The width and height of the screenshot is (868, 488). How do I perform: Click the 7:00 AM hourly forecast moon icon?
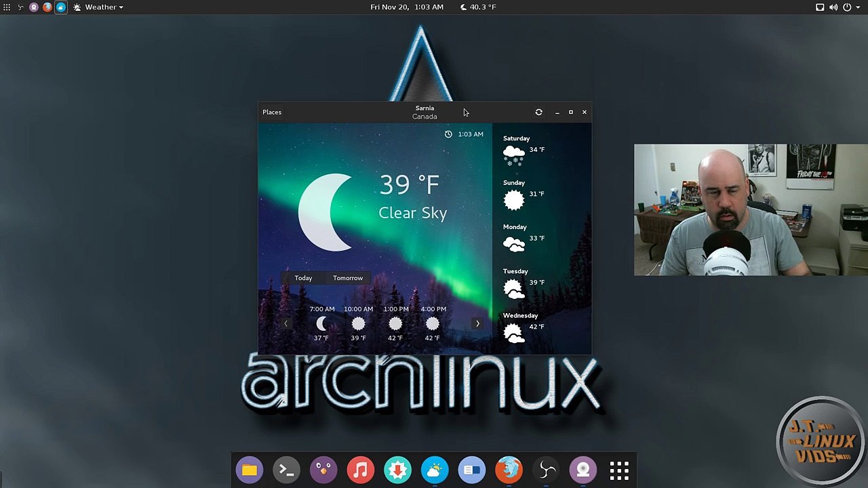click(322, 324)
